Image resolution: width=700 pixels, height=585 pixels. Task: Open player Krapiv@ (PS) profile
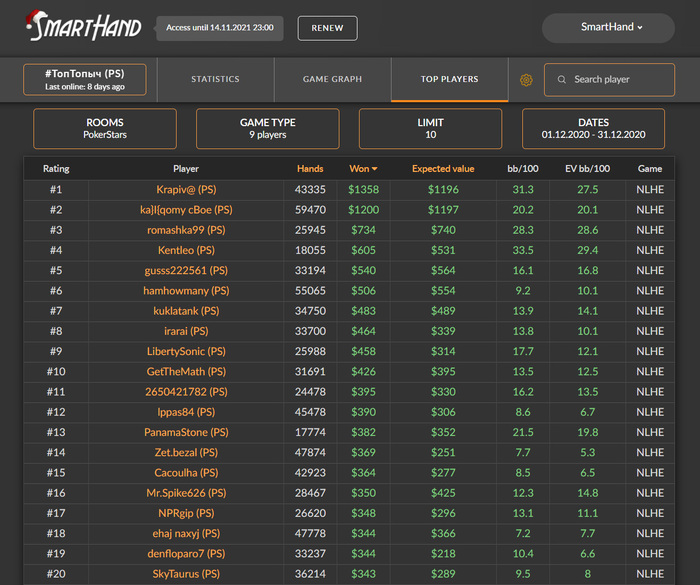pos(186,190)
